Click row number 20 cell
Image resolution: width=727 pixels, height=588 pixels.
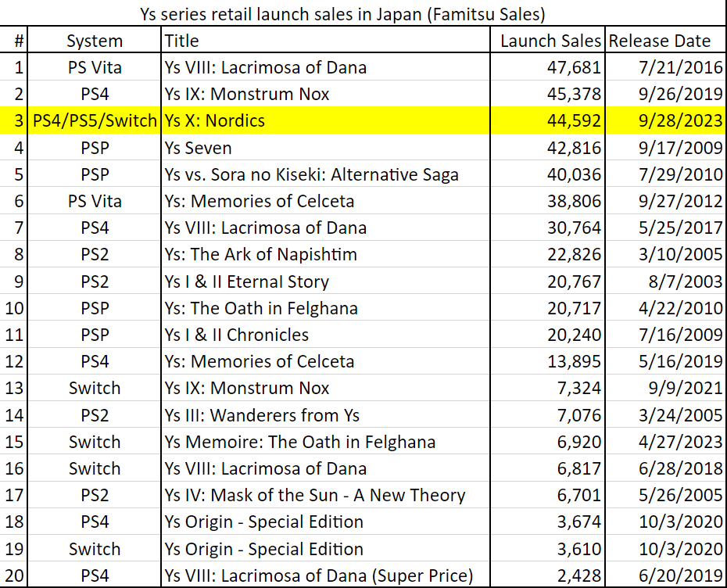pyautogui.click(x=14, y=575)
